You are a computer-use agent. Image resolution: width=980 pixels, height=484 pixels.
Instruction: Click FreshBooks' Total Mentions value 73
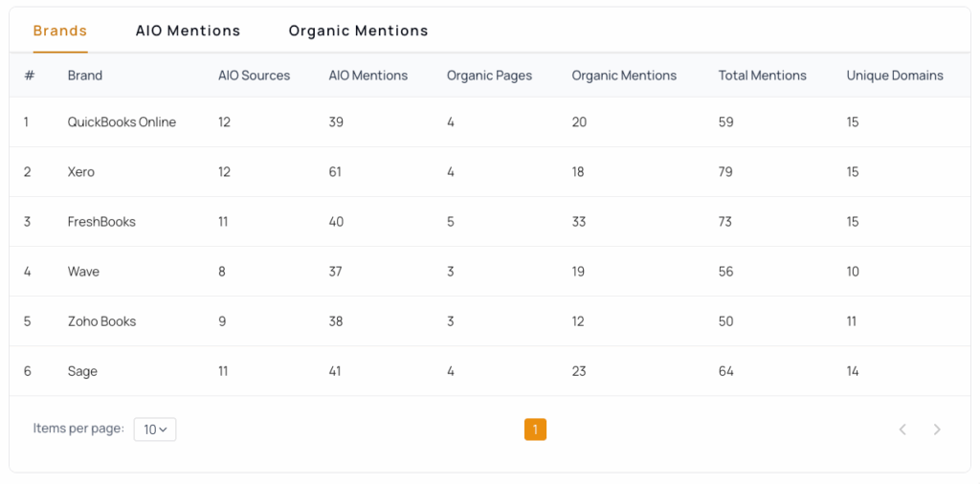725,222
